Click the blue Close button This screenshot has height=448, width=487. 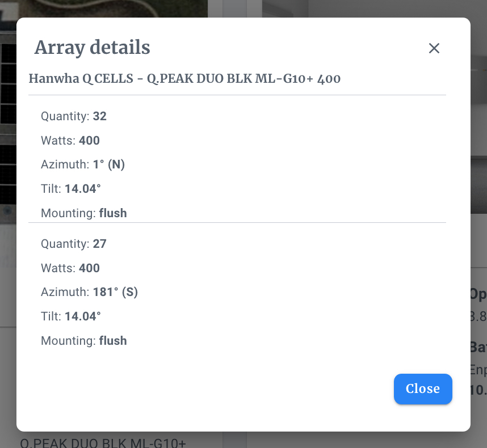click(x=423, y=389)
